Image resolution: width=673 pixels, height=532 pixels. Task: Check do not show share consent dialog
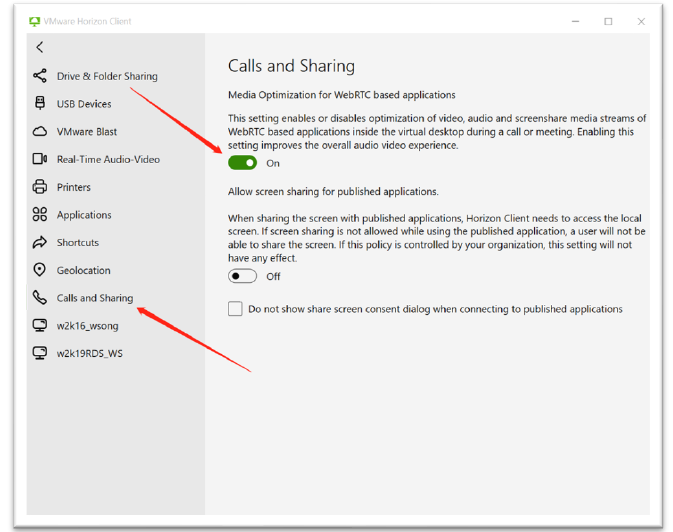235,309
